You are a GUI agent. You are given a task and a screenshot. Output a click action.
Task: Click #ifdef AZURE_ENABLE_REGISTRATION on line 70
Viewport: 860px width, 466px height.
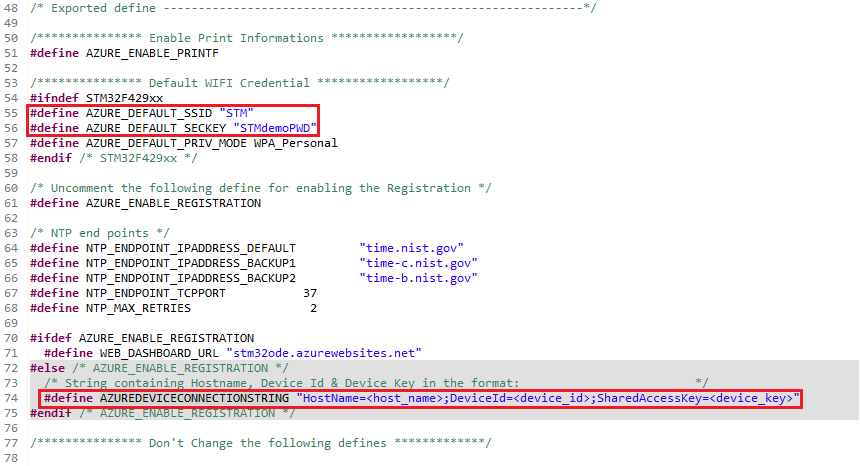tap(142, 338)
